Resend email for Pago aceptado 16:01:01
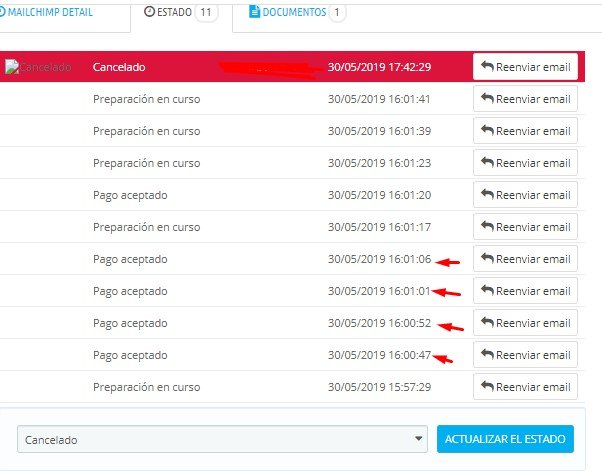Screen dimensions: 602x471 525,291
